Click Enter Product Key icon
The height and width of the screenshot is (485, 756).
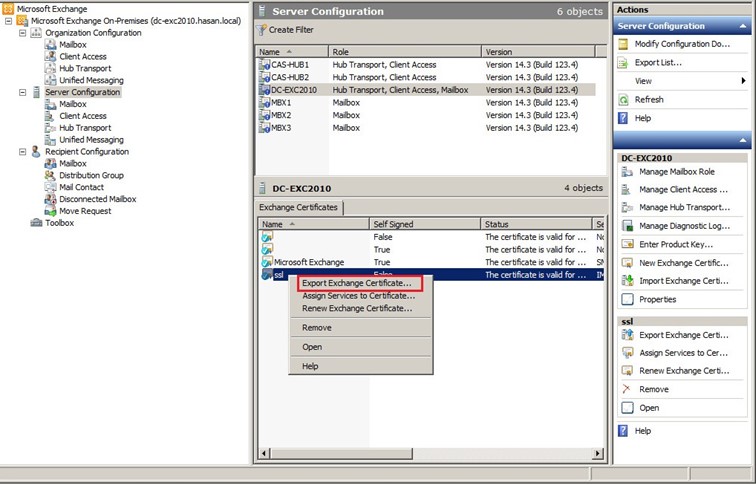tap(627, 244)
